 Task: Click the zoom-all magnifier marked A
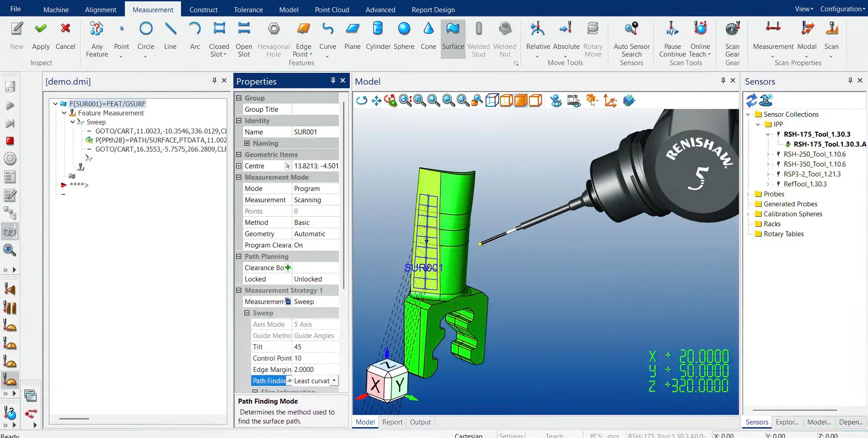(463, 100)
